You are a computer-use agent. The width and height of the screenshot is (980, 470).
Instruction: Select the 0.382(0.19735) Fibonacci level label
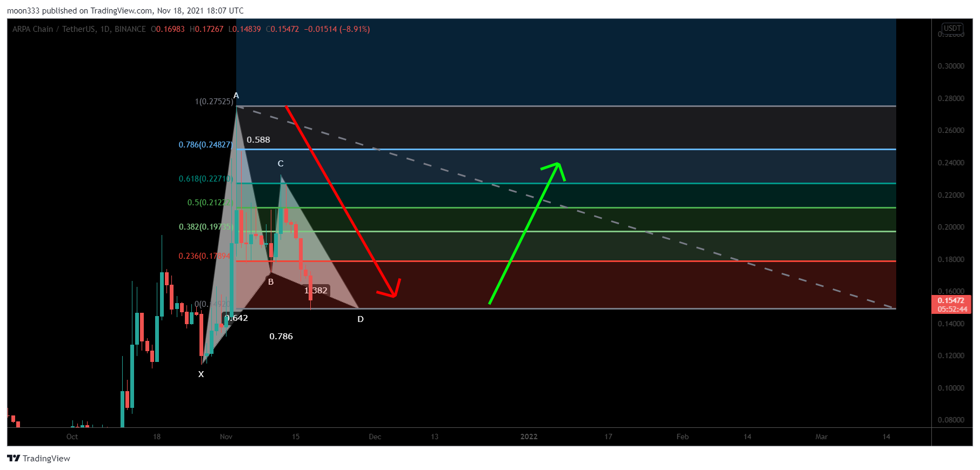pyautogui.click(x=206, y=227)
